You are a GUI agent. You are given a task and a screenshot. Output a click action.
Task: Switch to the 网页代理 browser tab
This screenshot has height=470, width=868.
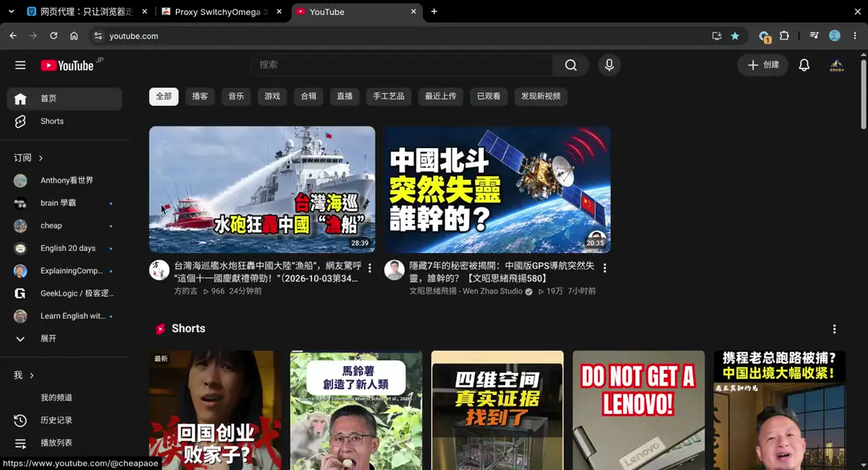87,12
